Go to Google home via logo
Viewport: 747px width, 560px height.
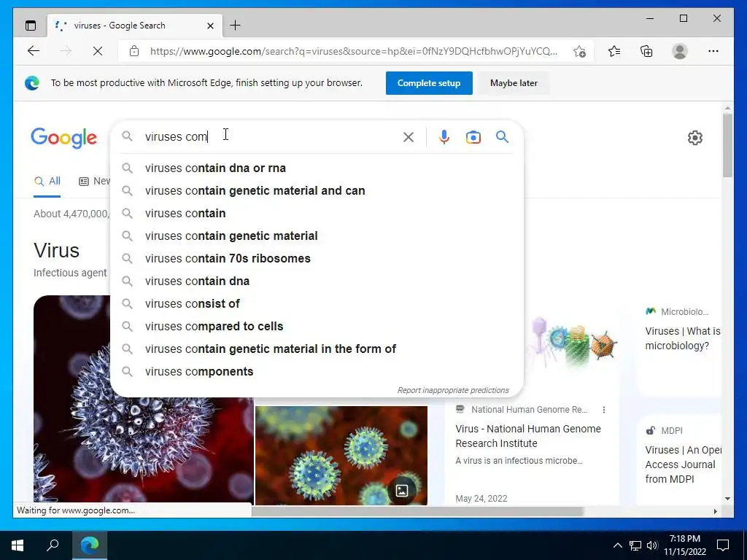point(64,138)
